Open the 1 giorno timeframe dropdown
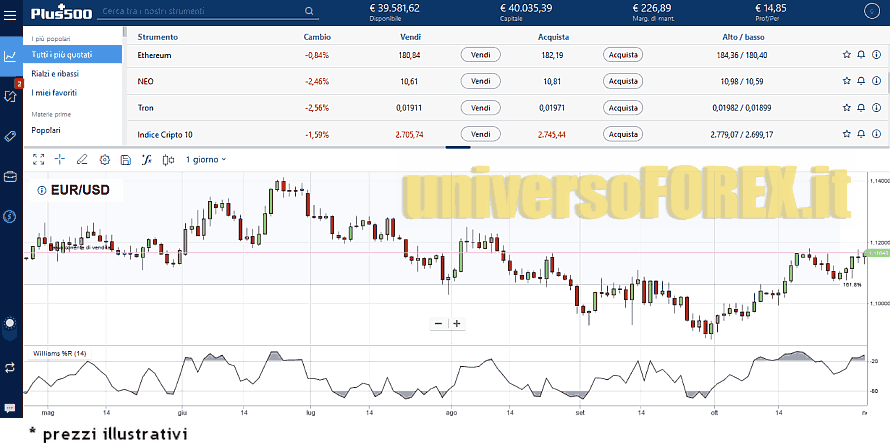This screenshot has height=444, width=890. [x=206, y=159]
